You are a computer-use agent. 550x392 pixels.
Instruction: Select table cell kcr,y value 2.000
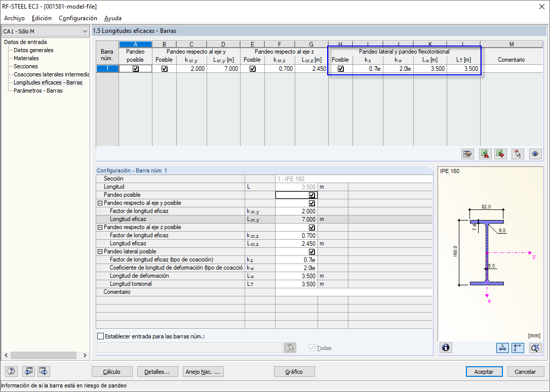pyautogui.click(x=191, y=69)
